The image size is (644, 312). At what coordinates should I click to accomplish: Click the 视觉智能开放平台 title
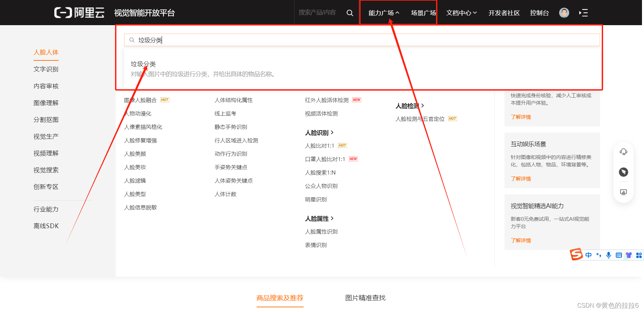point(144,13)
